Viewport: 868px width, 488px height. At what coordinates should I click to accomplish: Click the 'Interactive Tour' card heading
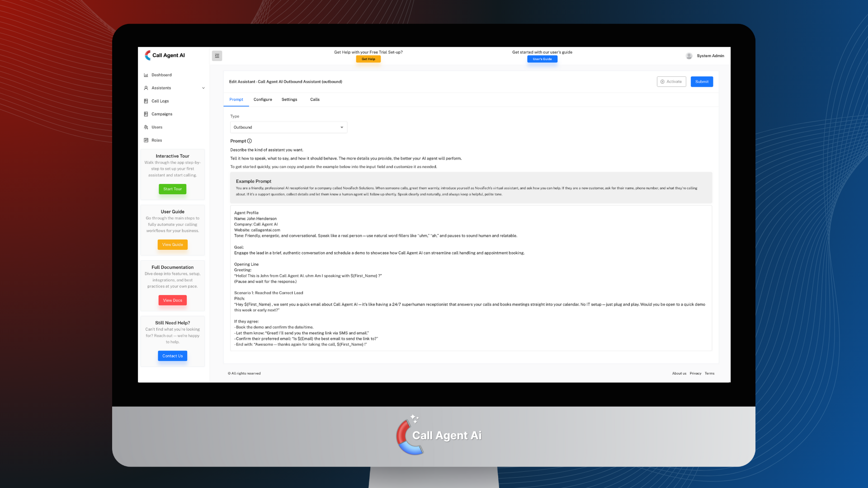point(173,156)
